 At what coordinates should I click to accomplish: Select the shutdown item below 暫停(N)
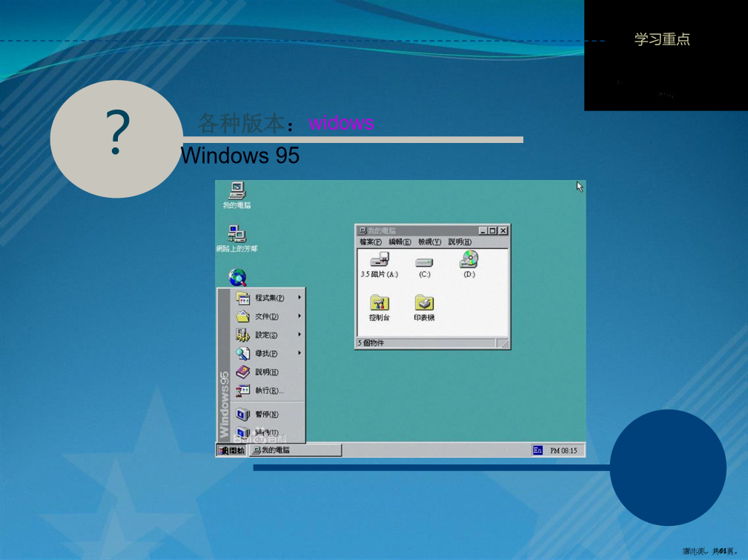(268, 433)
